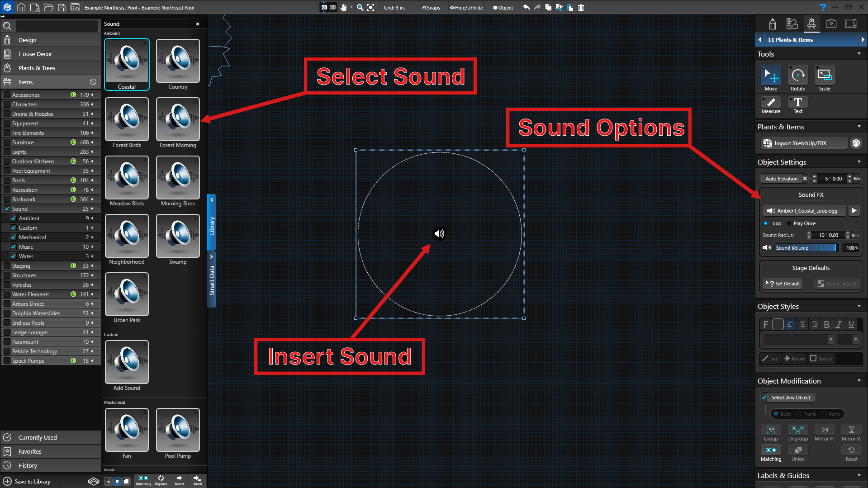Switch to 3D view
This screenshot has width=868, height=488.
[333, 7]
